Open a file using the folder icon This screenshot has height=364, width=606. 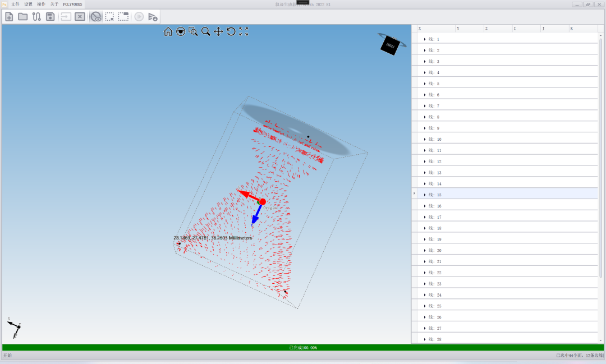22,17
